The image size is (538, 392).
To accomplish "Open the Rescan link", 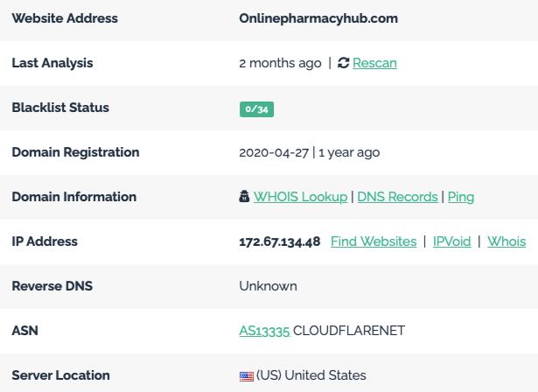I will (x=374, y=63).
